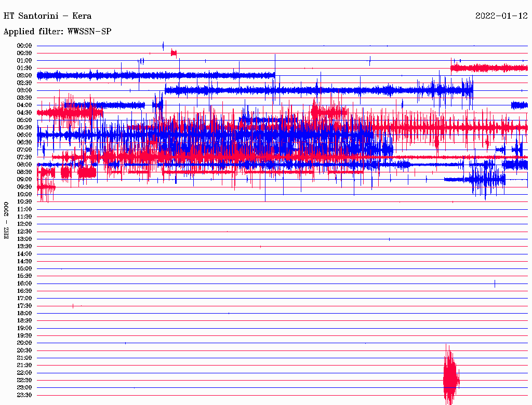Click the red spike on the 17:30 trace
This screenshot has width=532, height=405.
click(x=73, y=306)
